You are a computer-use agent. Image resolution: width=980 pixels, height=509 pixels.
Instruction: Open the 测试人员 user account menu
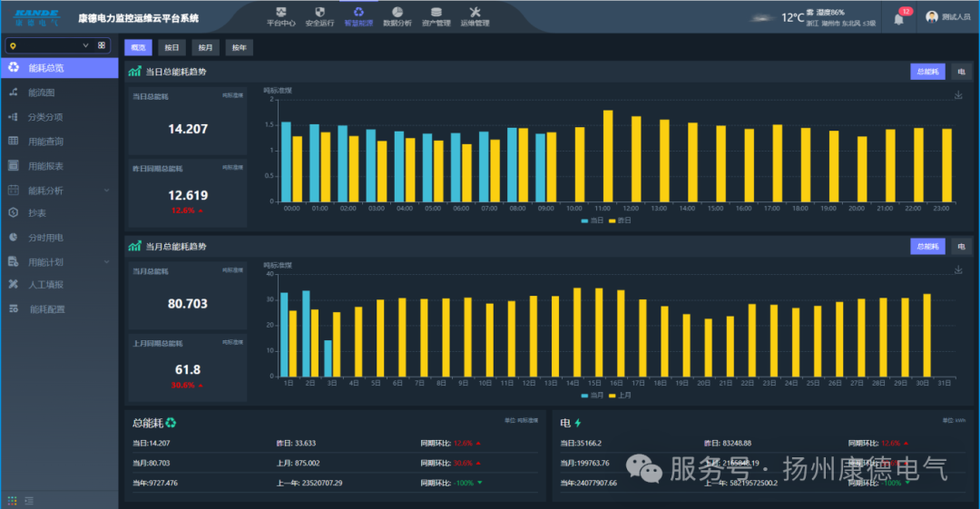pyautogui.click(x=949, y=17)
